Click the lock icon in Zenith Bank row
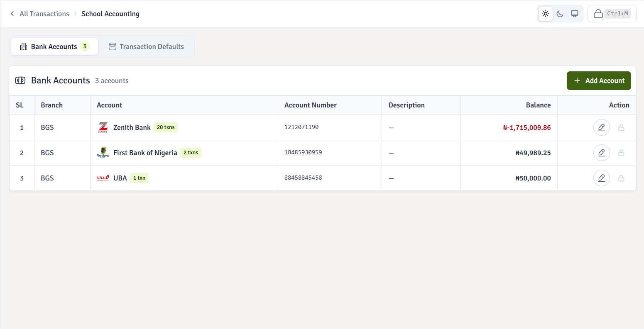Screen dimensions: 644x329 (x=621, y=127)
